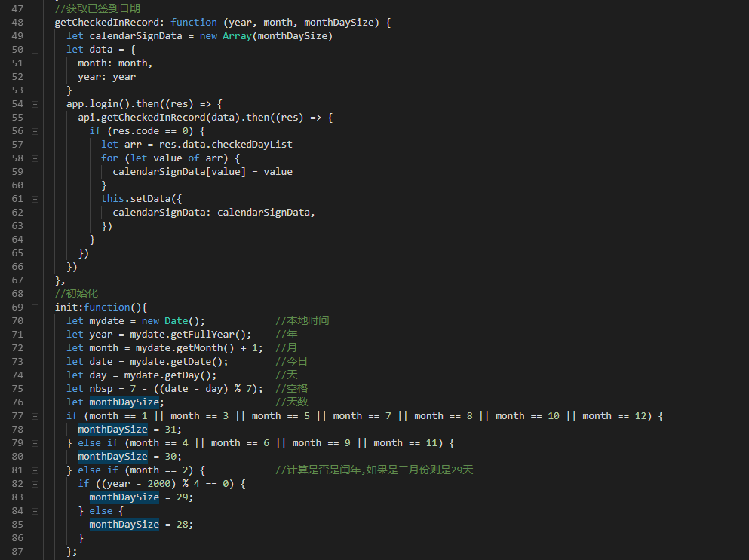The width and height of the screenshot is (749, 560).
Task: Click 'monthDaySize = 28;' on line 85
Action: pyautogui.click(x=141, y=525)
